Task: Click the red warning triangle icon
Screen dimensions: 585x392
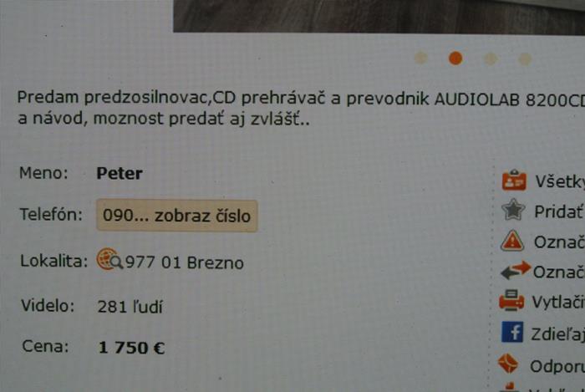Action: pos(512,240)
